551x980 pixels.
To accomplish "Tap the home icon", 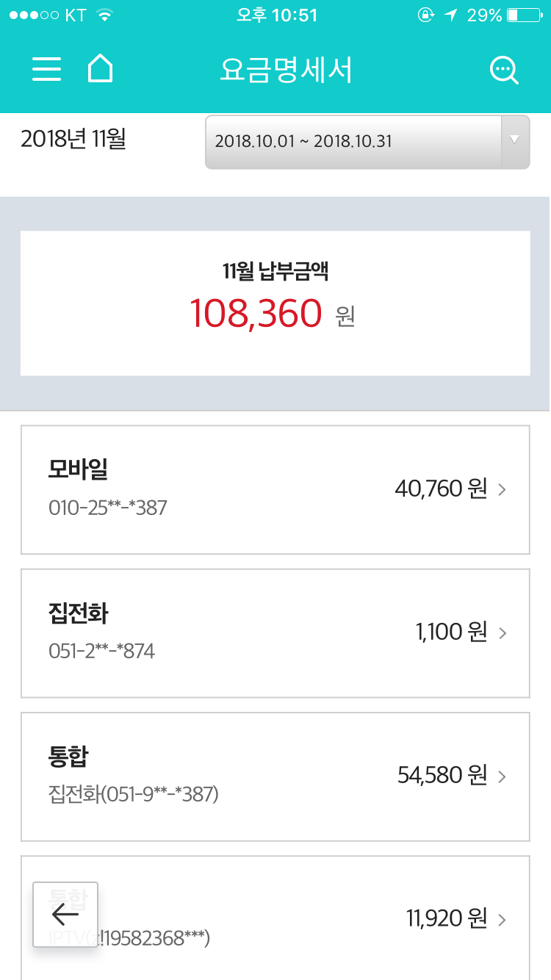I will 101,69.
